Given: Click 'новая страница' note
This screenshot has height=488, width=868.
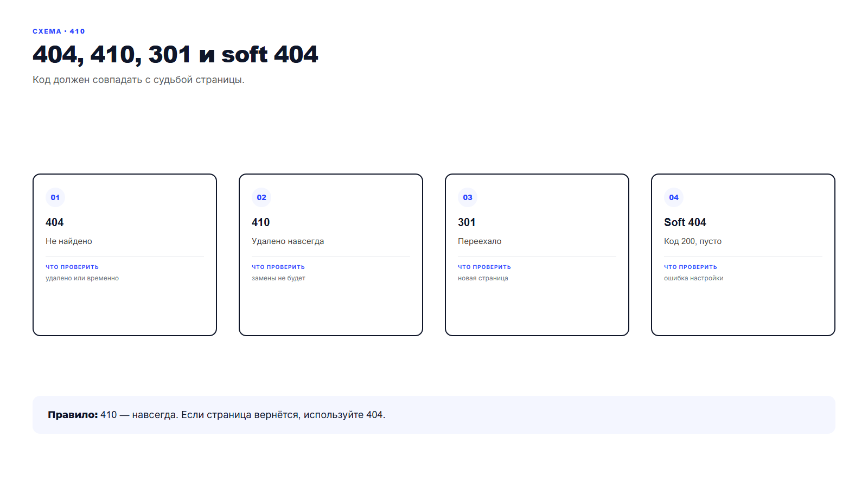Looking at the screenshot, I should [x=483, y=278].
